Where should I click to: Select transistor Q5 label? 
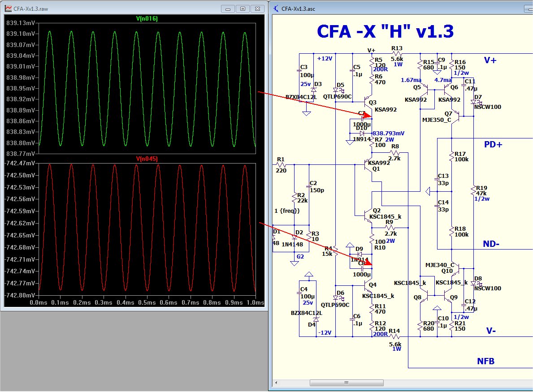pos(417,87)
